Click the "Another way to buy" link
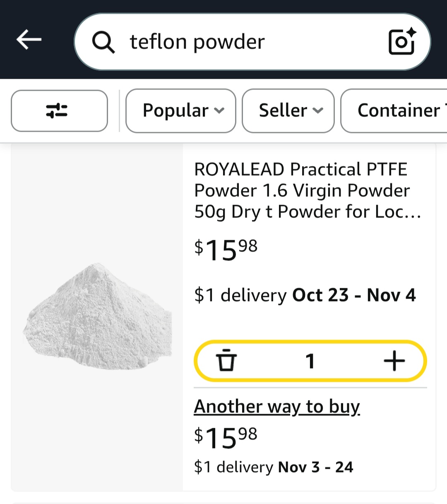The width and height of the screenshot is (447, 504). pos(277,406)
